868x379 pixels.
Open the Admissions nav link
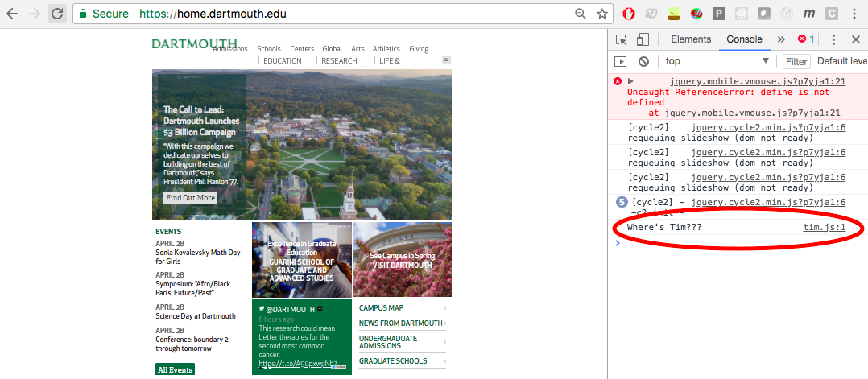[230, 49]
